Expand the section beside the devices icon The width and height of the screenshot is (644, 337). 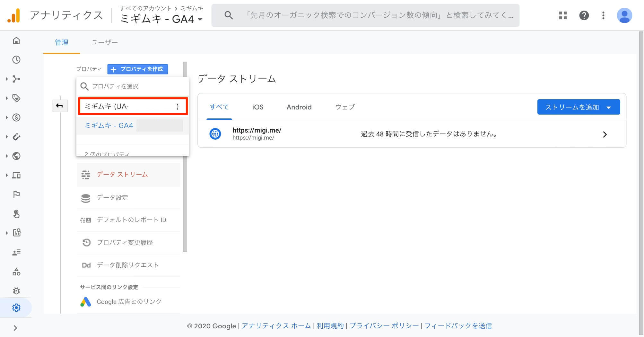(6, 175)
